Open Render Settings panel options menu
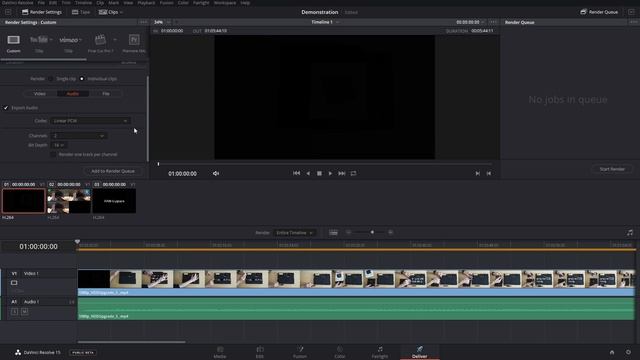Viewport: 640px width, 360px height. pos(143,22)
